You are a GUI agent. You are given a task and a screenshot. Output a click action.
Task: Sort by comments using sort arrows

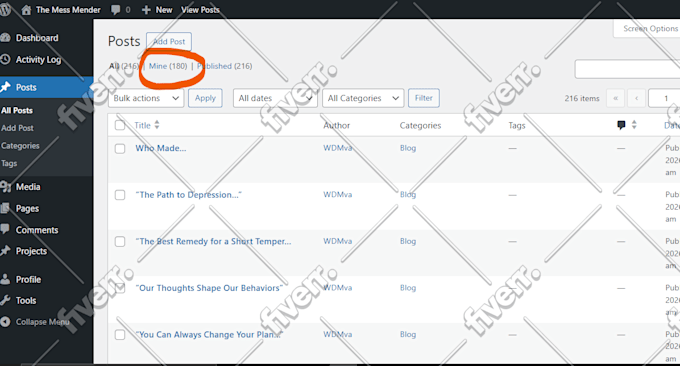pos(634,125)
